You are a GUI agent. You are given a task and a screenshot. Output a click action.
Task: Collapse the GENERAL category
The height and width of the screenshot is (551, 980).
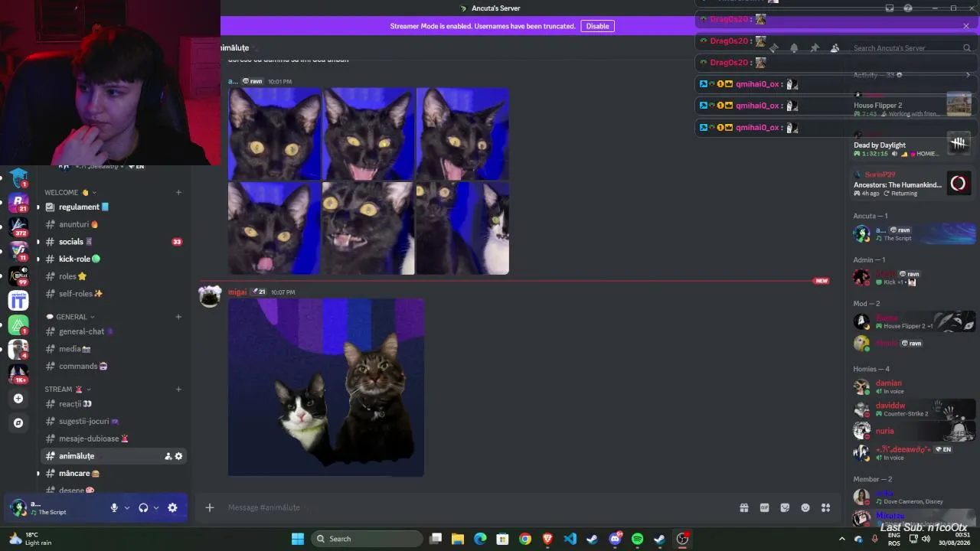[x=70, y=317]
